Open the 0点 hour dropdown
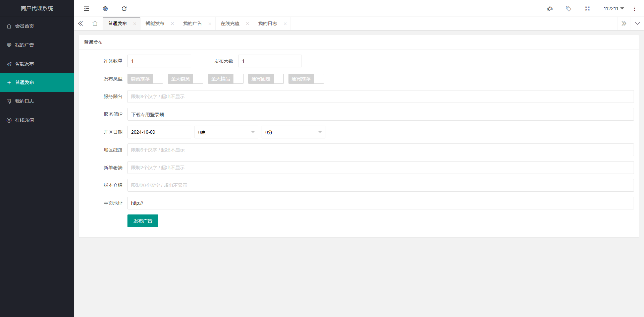 click(x=226, y=132)
